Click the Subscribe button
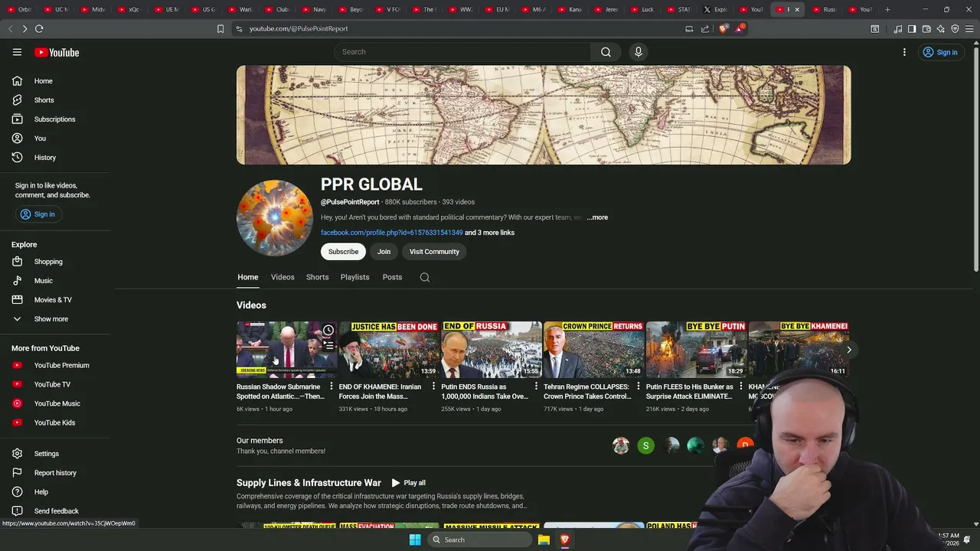The width and height of the screenshot is (980, 551). point(343,252)
